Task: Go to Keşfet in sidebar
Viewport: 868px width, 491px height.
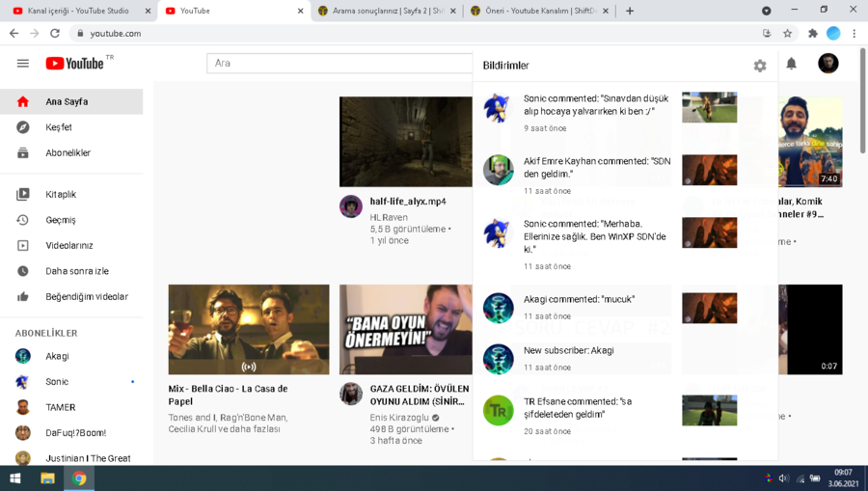Action: [58, 127]
